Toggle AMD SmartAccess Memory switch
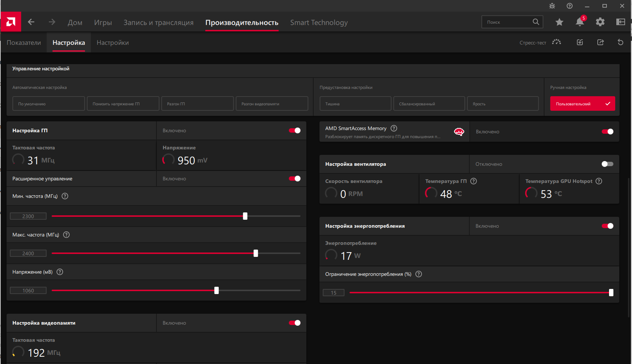 point(608,132)
